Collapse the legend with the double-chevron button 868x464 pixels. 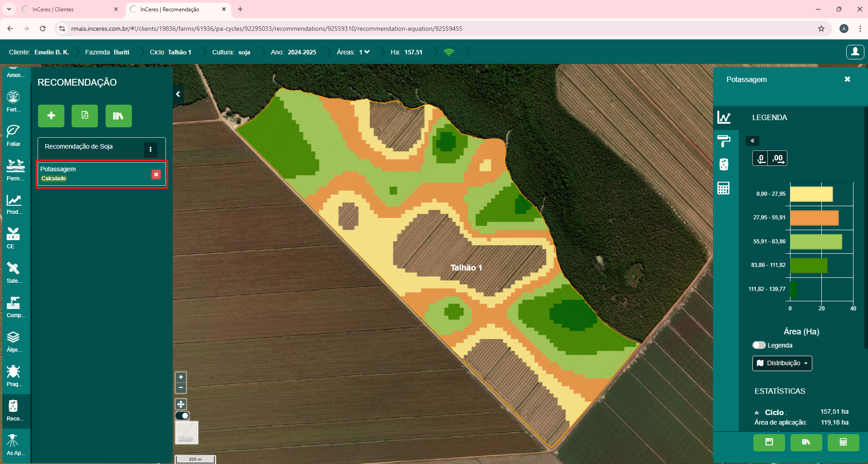(x=752, y=141)
